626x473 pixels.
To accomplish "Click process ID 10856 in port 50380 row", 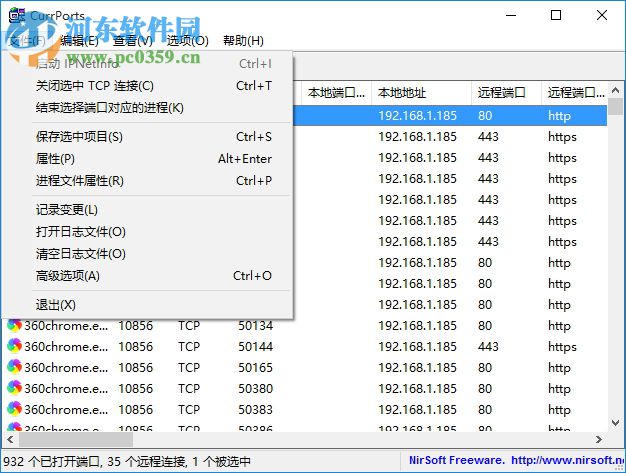I will point(136,388).
